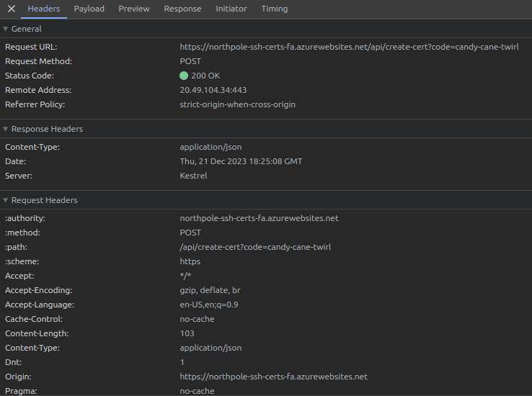Select the Headers tab
Image resolution: width=532 pixels, height=396 pixels.
pyautogui.click(x=44, y=9)
